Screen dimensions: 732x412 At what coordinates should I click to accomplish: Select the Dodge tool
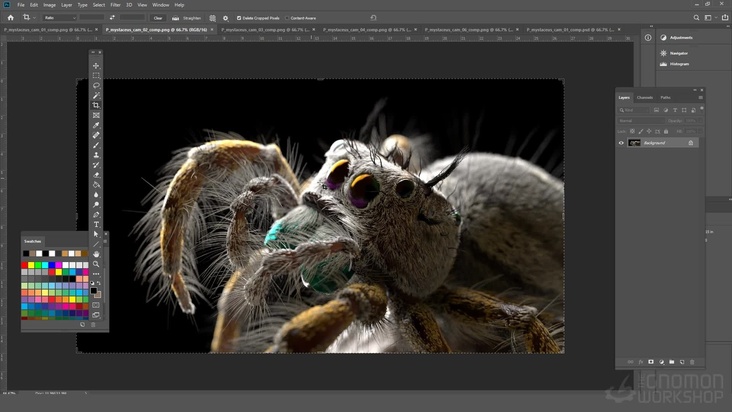(96, 205)
